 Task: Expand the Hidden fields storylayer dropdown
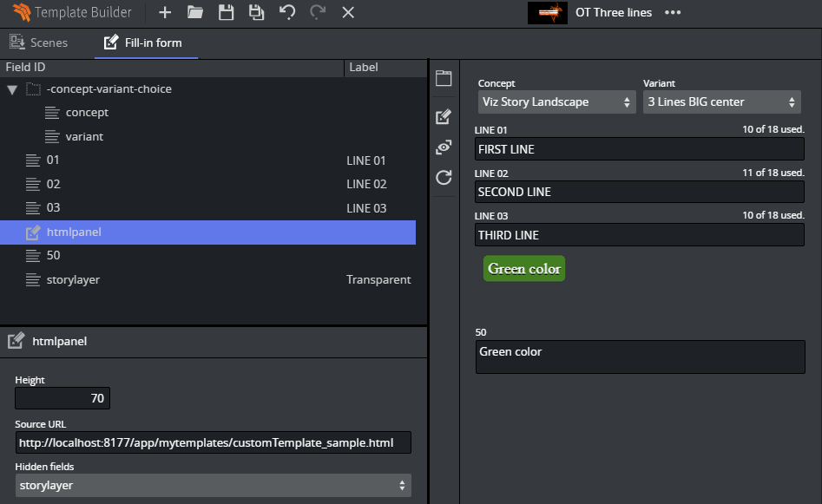(x=213, y=486)
